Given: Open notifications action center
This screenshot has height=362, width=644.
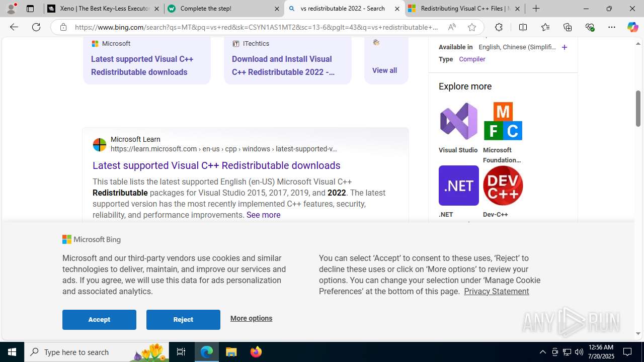Looking at the screenshot, I should click(628, 352).
